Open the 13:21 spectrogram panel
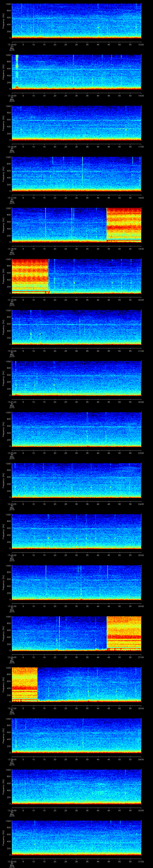Screen dimensions: 153x868 pyautogui.click(x=76, y=378)
